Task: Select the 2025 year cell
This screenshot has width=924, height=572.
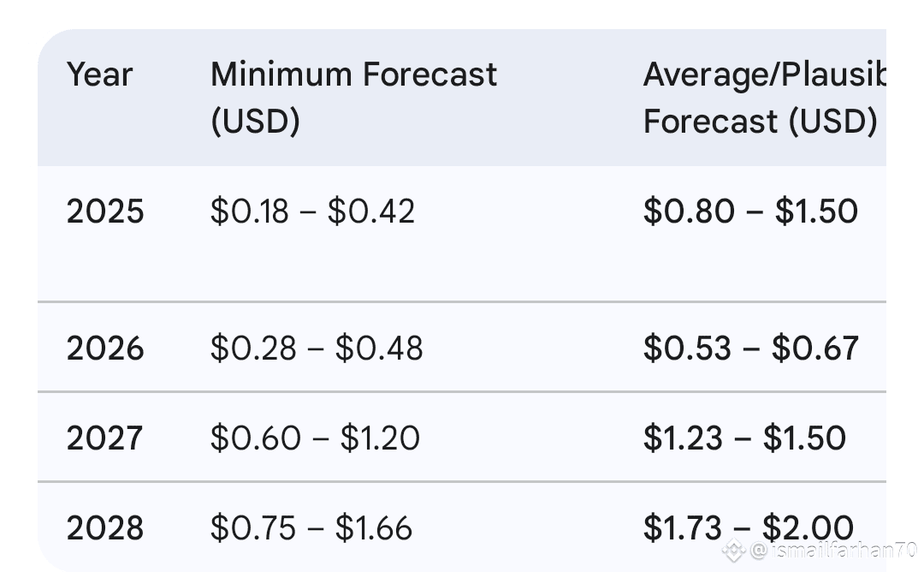Action: click(105, 212)
